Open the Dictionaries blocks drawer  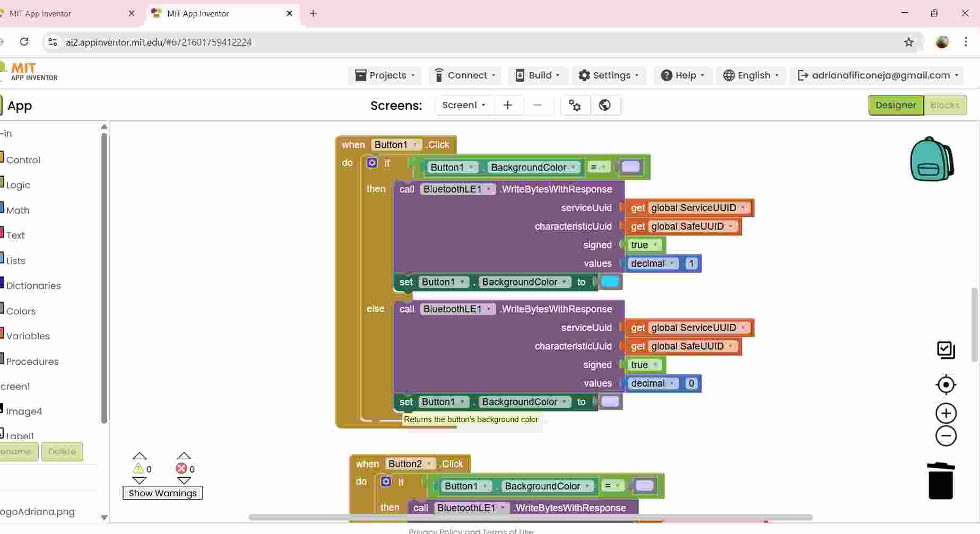[33, 286]
